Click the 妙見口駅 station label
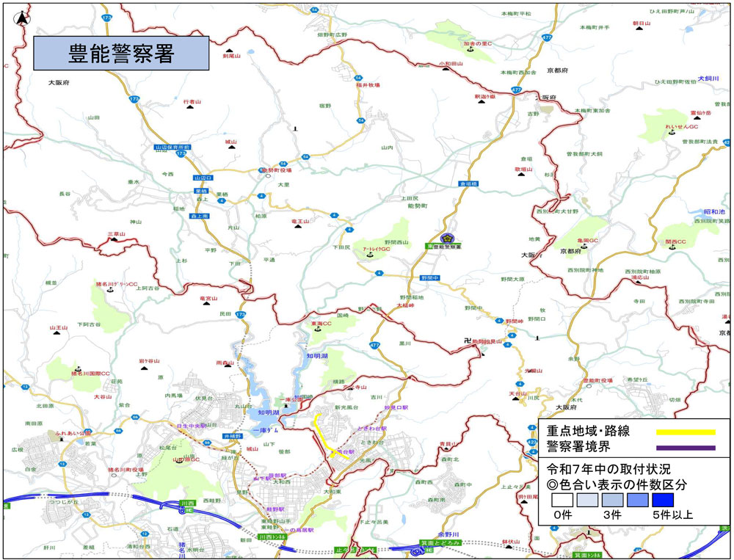Image resolution: width=734 pixels, height=560 pixels. click(396, 407)
